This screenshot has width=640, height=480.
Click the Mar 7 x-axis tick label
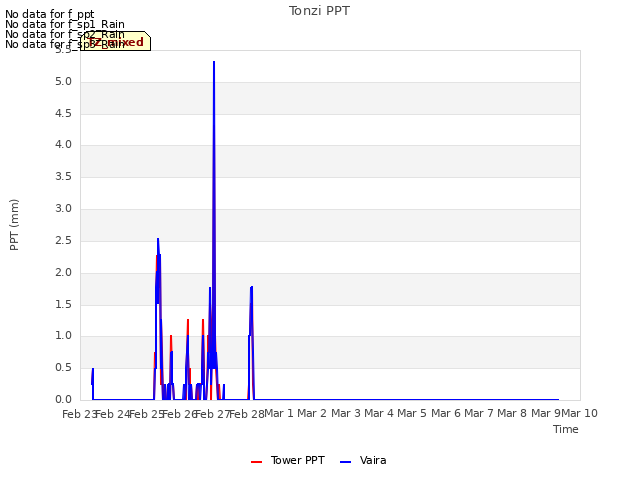tap(479, 413)
